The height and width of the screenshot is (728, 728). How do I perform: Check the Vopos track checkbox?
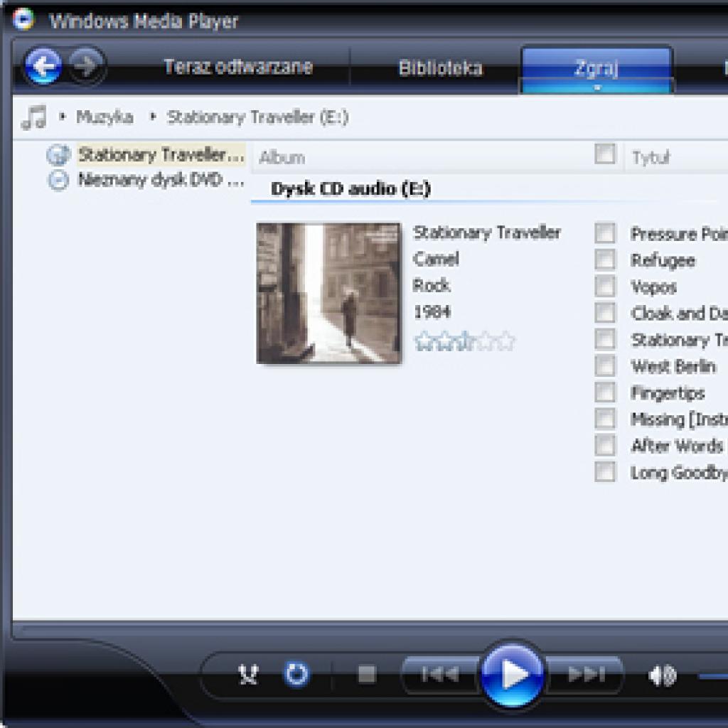(605, 286)
